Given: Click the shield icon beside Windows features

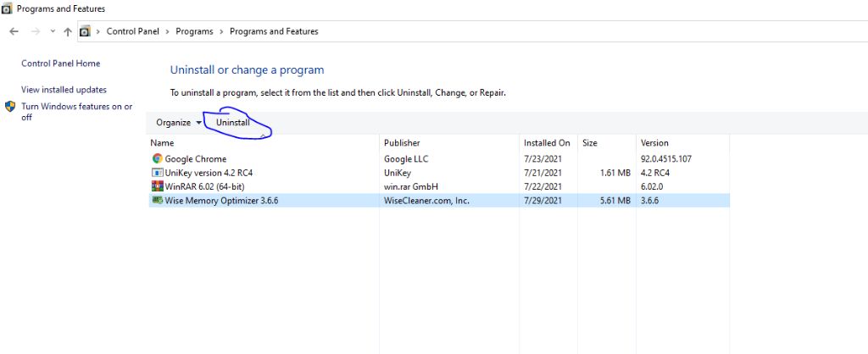Looking at the screenshot, I should tap(10, 106).
